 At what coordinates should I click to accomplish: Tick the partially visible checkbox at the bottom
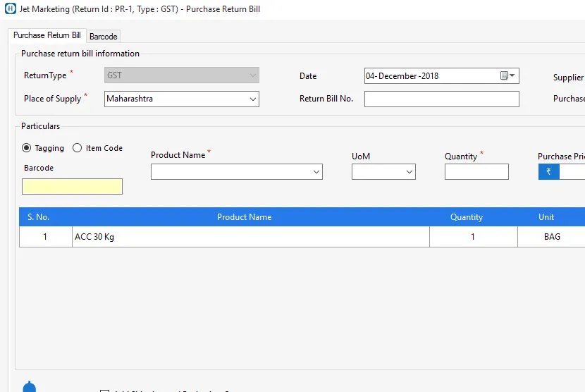tap(104, 391)
